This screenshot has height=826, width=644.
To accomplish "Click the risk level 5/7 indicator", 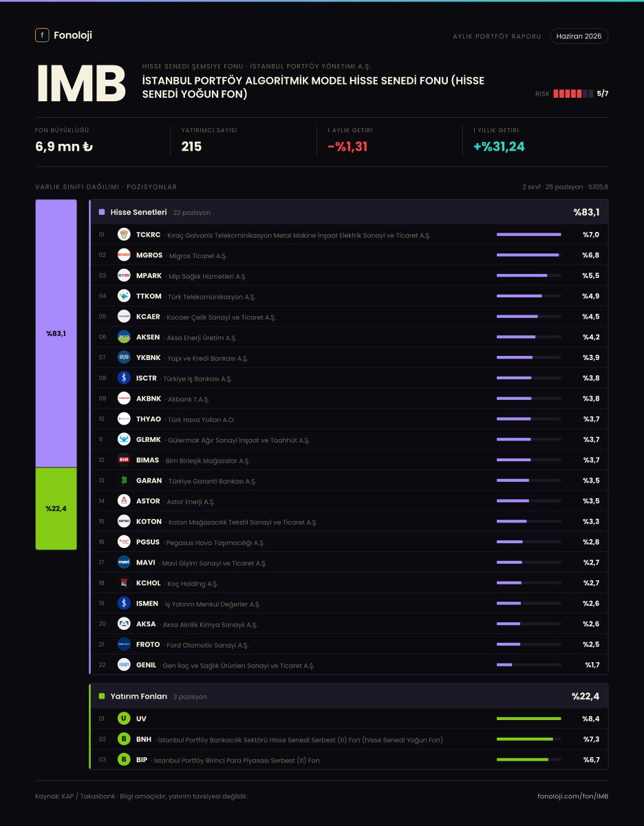I will pos(572,94).
